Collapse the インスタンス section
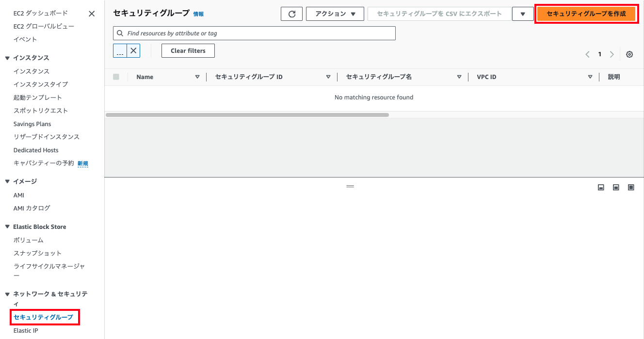The width and height of the screenshot is (644, 339). pyautogui.click(x=7, y=58)
